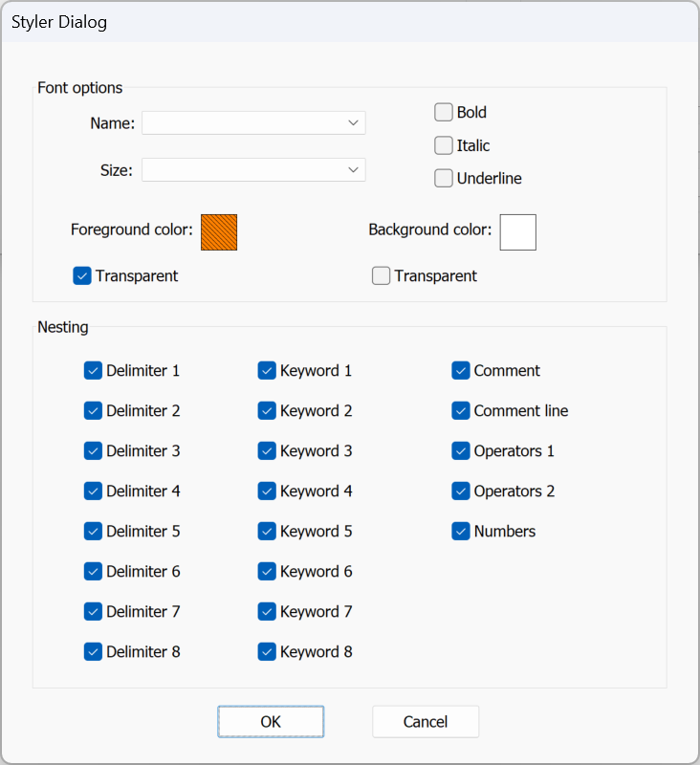
Task: Dismiss the dialog using Cancel
Action: [x=425, y=722]
